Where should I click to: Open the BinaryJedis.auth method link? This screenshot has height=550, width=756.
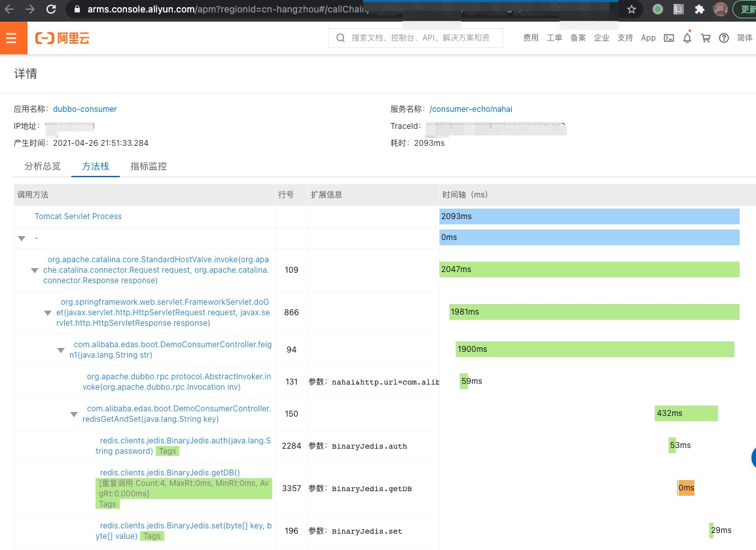pyautogui.click(x=183, y=446)
